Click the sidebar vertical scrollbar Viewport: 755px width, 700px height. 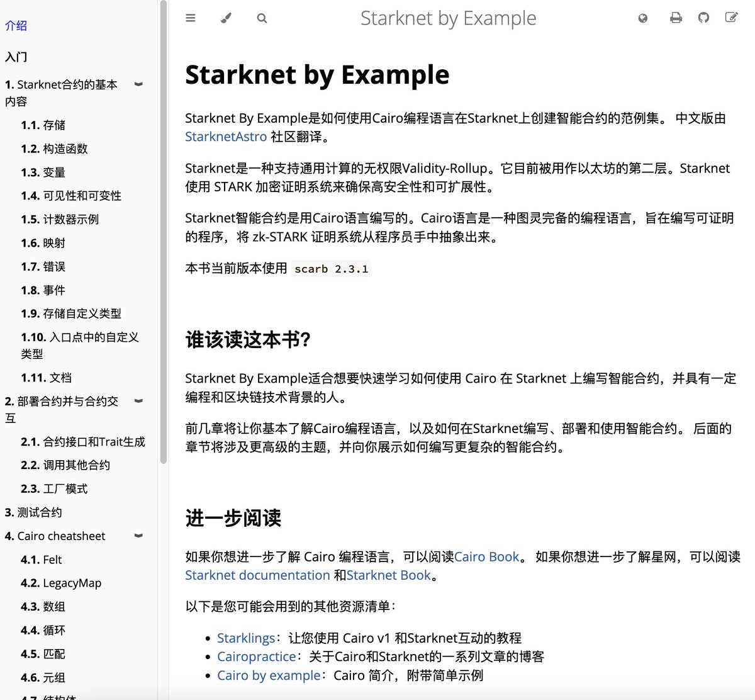point(164,233)
